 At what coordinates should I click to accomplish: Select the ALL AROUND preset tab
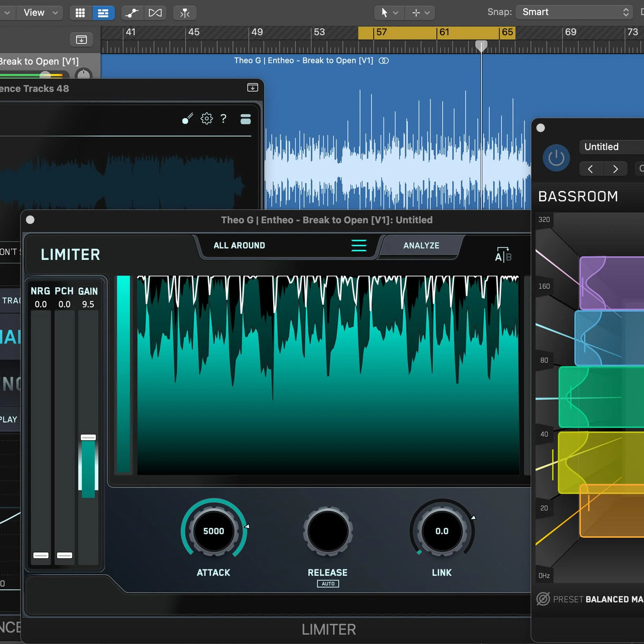click(x=239, y=245)
